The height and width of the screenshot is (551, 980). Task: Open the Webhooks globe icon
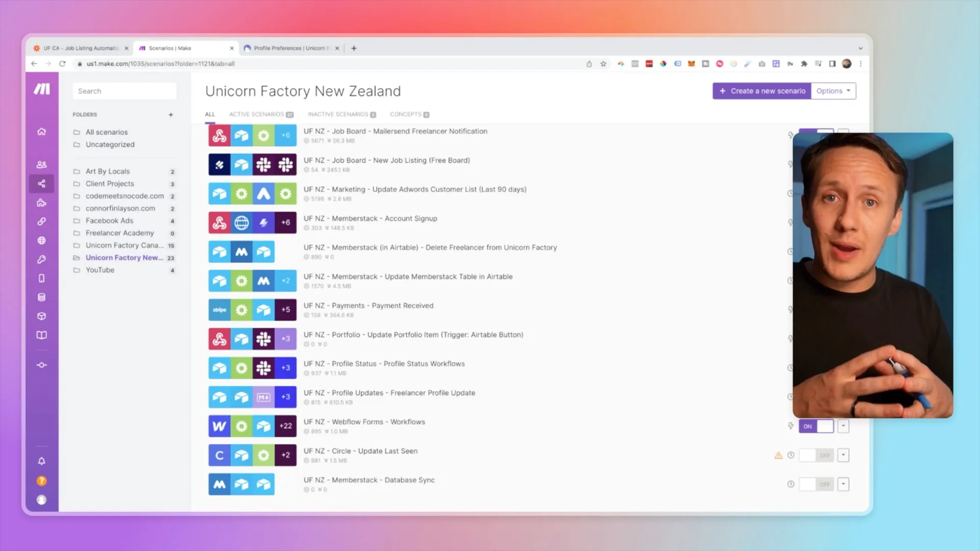[x=42, y=240]
